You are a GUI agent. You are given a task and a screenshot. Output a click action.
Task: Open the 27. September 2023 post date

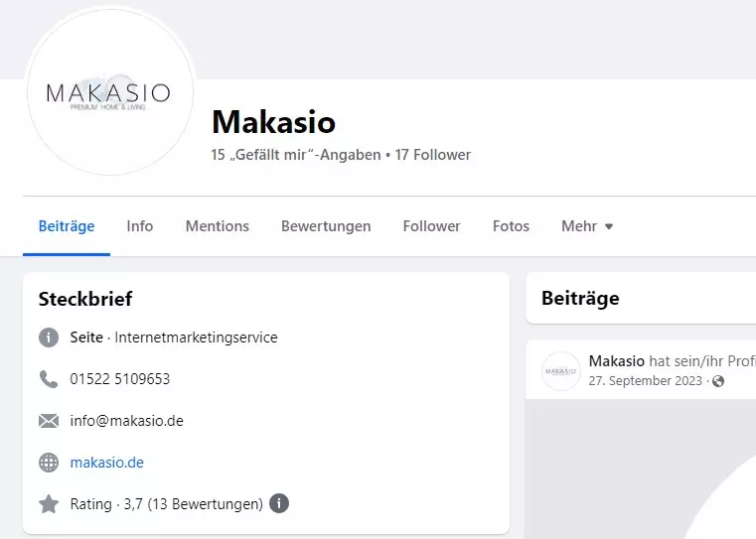point(645,380)
